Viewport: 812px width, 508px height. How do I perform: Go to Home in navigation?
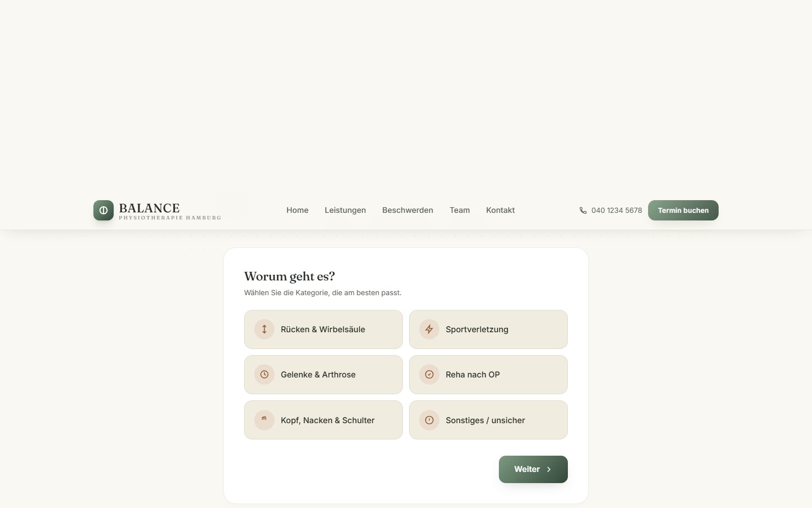point(297,210)
